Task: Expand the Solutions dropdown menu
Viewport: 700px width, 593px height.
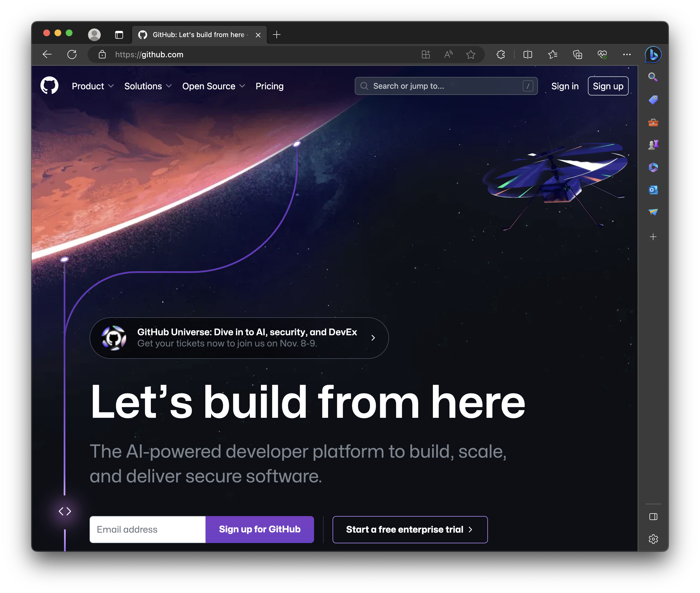Action: (x=148, y=86)
